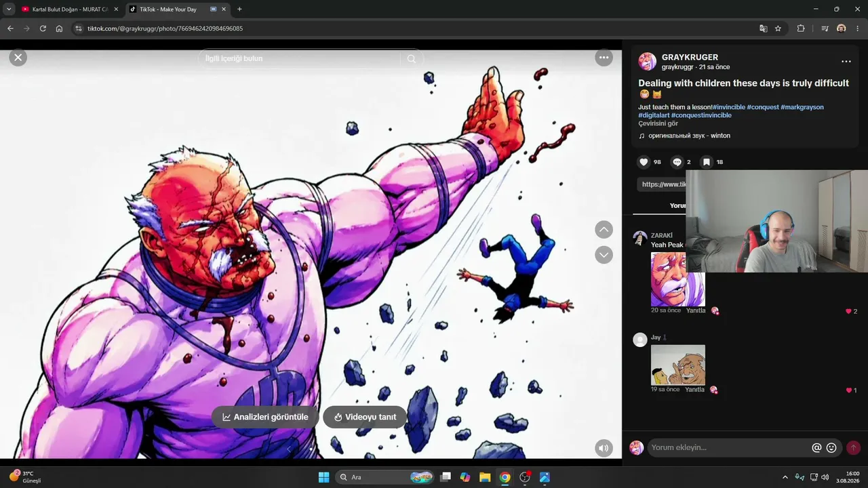Open the GRAYKRUGER profile name
Image resolution: width=868 pixels, height=488 pixels.
(x=690, y=58)
